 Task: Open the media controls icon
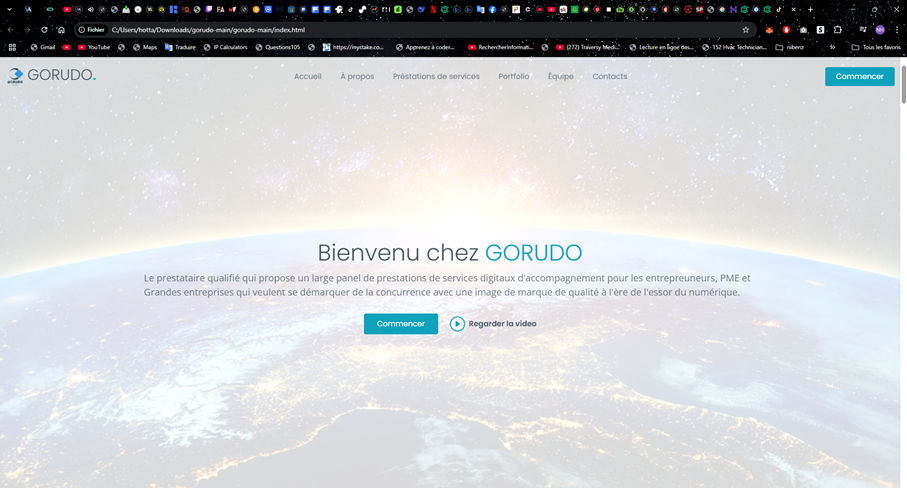tap(863, 29)
